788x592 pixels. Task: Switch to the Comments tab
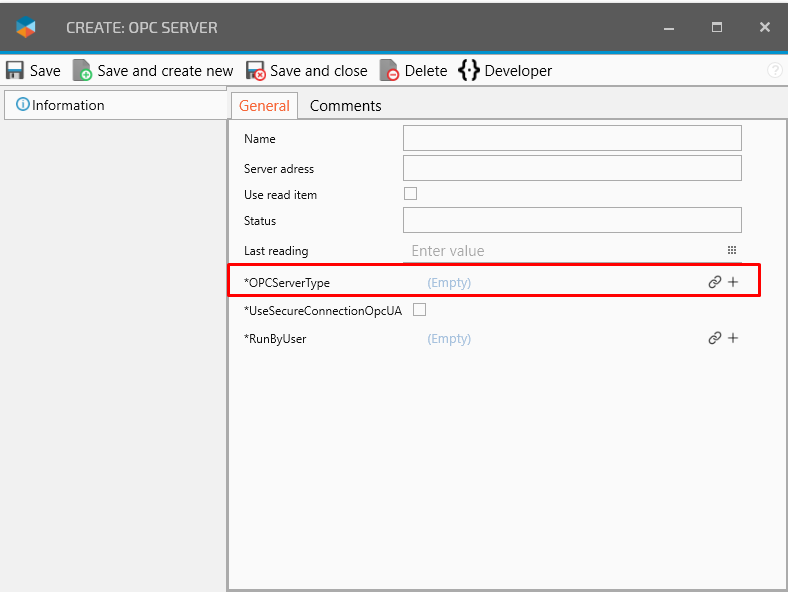tap(345, 106)
